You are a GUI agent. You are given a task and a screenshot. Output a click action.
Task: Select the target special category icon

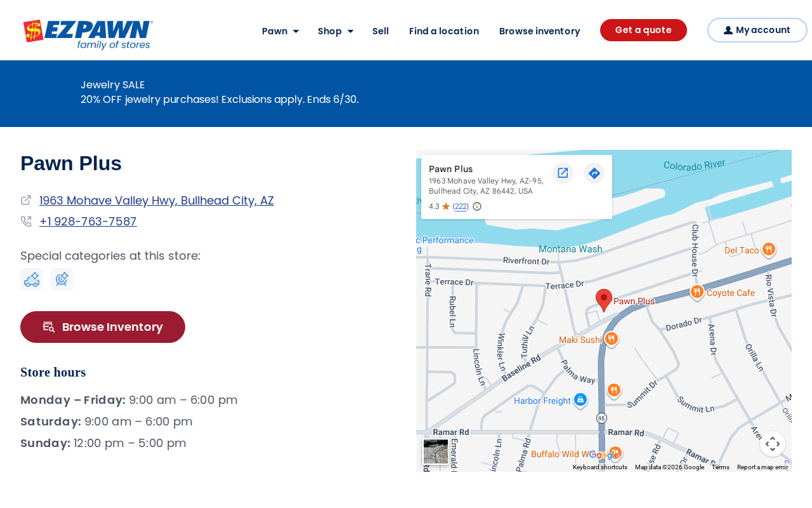pos(62,279)
